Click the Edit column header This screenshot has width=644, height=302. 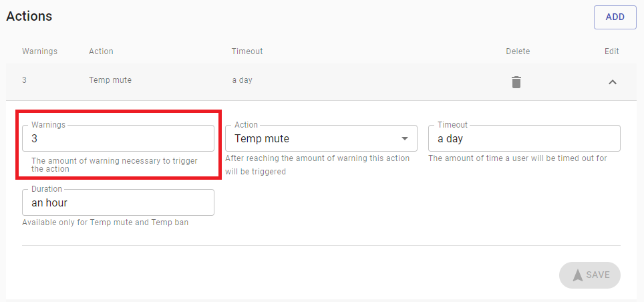tap(611, 51)
